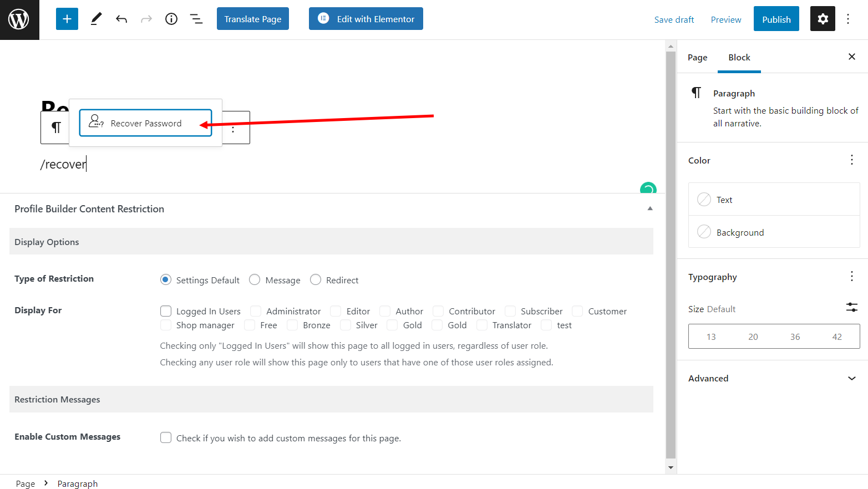This screenshot has width=868, height=489.
Task: Open the top bar options three-dot menu
Action: pyautogui.click(x=848, y=19)
